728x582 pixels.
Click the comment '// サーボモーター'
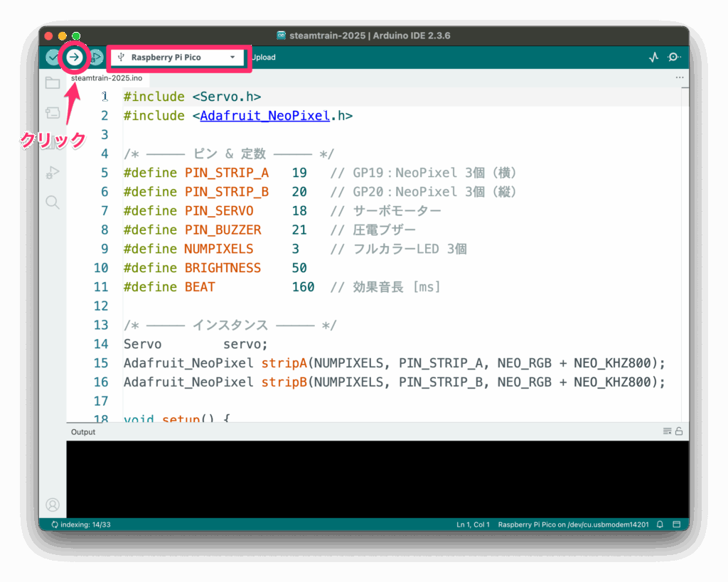coord(386,211)
